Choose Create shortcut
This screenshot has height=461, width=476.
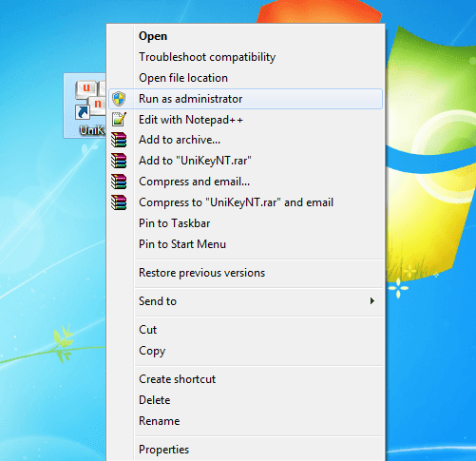(245, 379)
